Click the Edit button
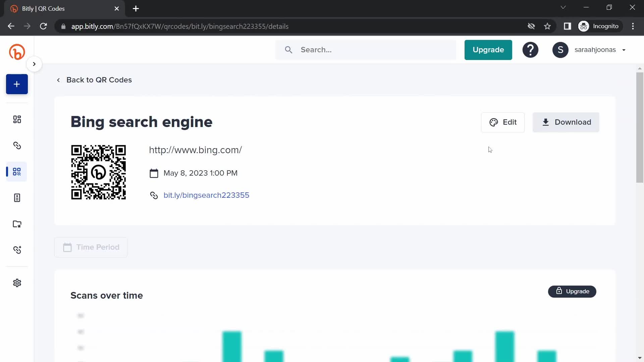 click(503, 122)
